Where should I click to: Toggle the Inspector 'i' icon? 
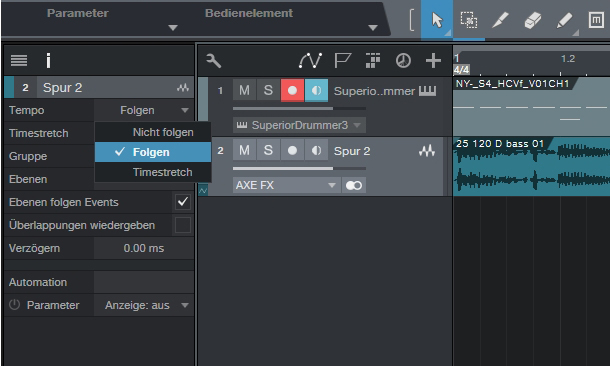[48, 60]
